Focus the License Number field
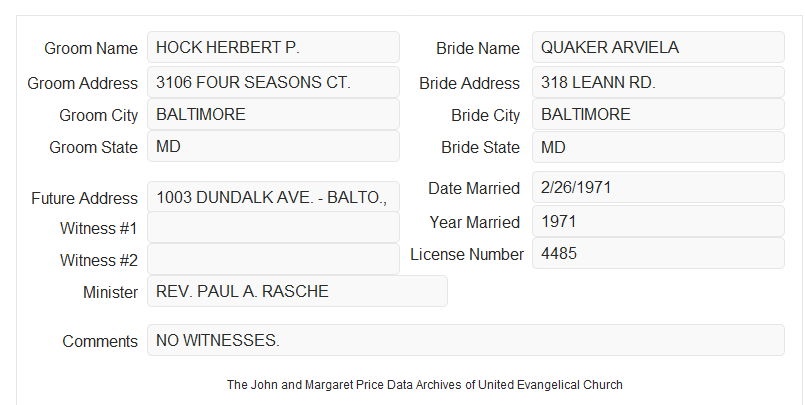This screenshot has height=405, width=805. 658,253
